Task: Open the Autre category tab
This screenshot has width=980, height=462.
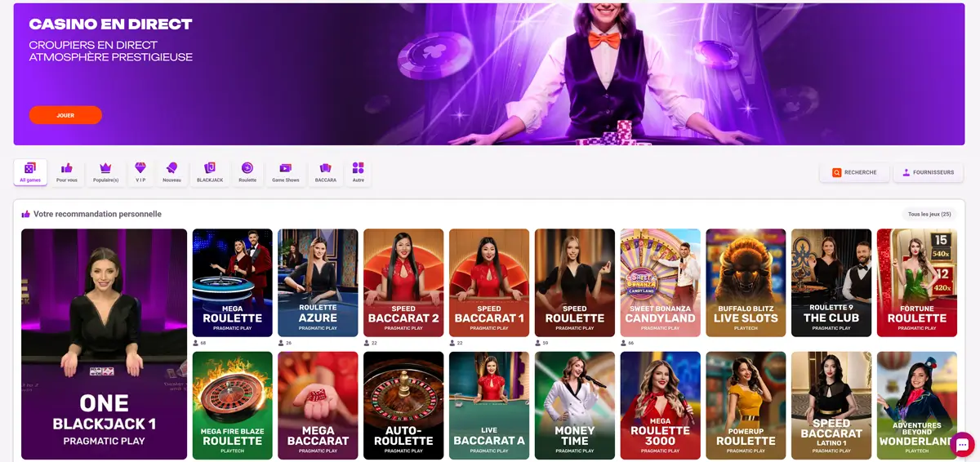Action: [x=359, y=172]
